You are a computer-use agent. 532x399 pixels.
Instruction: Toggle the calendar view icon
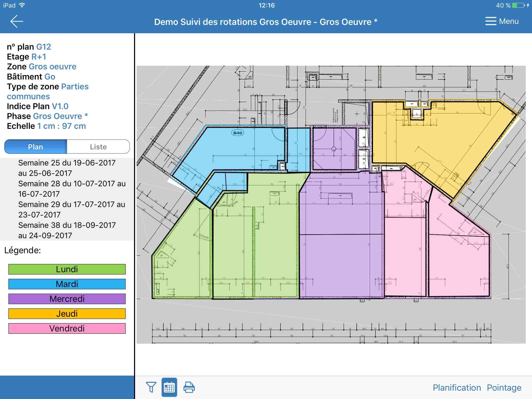pos(169,387)
